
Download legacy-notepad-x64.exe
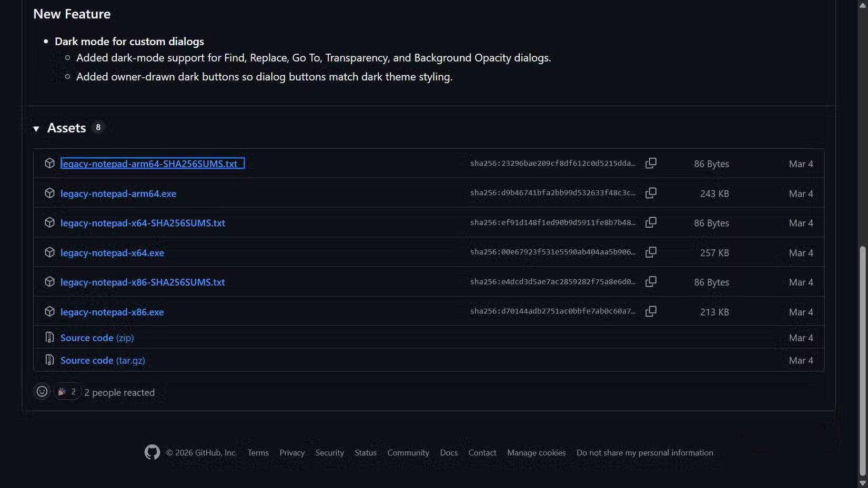click(x=112, y=253)
